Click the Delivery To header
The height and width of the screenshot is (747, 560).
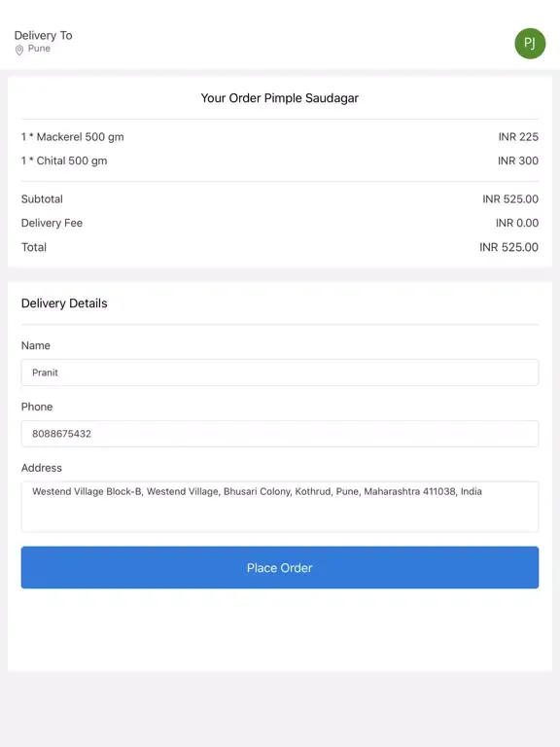click(44, 35)
